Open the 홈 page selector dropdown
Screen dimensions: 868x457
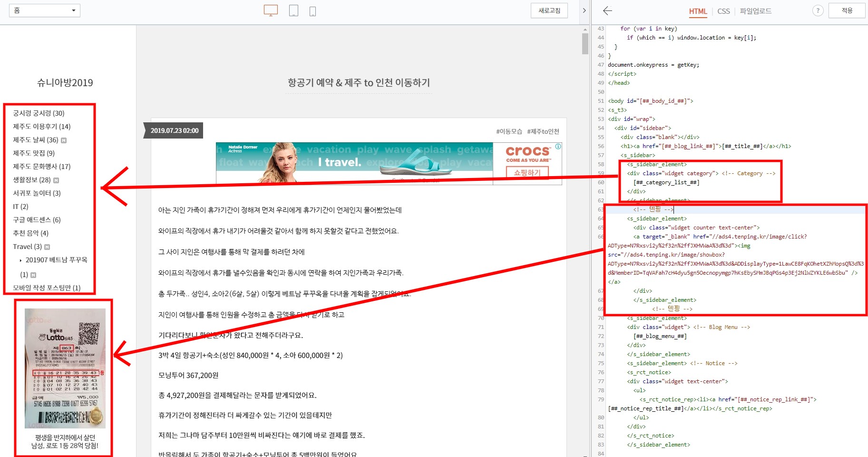click(45, 10)
